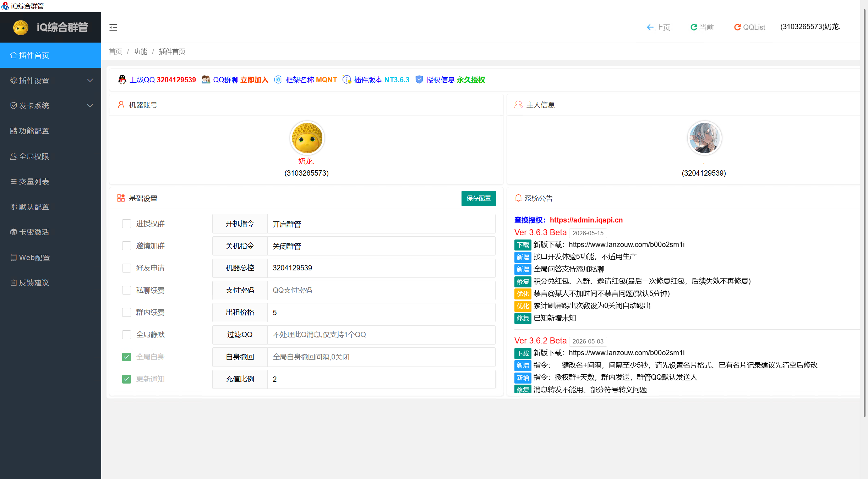868x479 pixels.
Task: Click the home icon in 插件首页 menu
Action: click(x=13, y=55)
